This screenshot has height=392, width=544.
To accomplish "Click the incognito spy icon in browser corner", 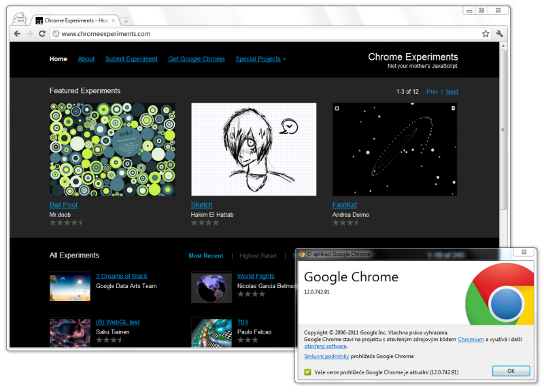I will 20,19.
